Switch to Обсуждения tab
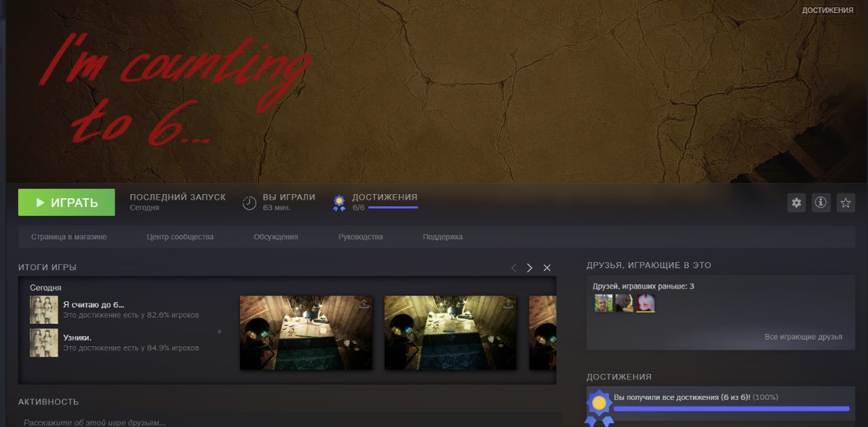This screenshot has height=427, width=868. [x=276, y=237]
